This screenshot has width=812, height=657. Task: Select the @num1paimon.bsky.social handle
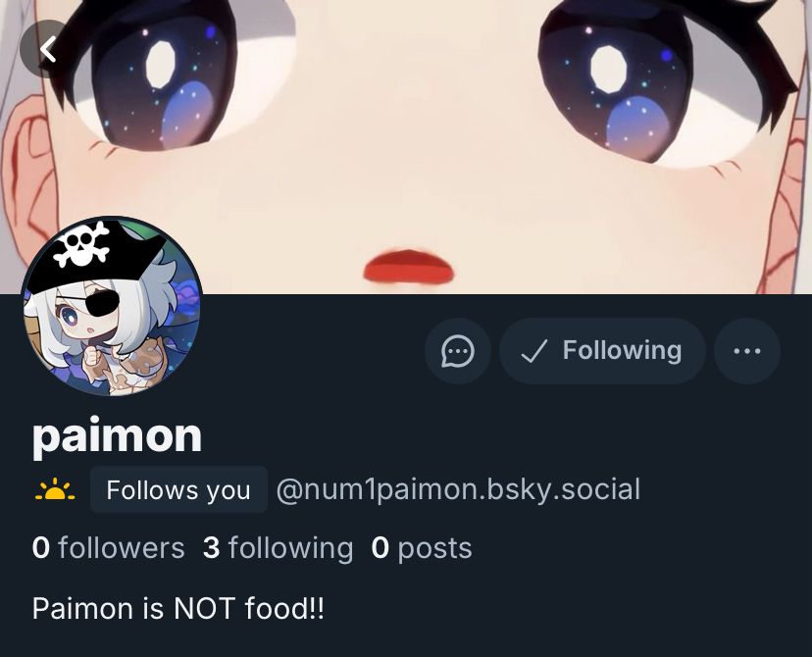458,489
